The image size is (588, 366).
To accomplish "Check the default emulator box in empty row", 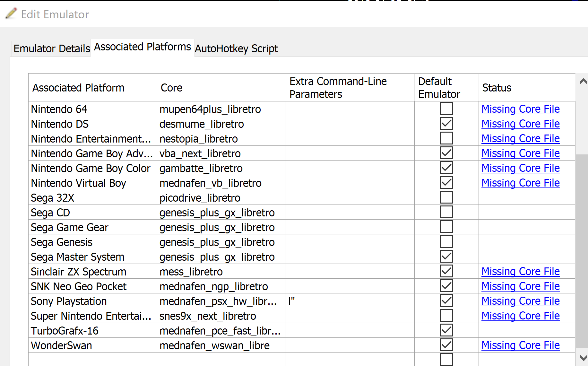I will (x=446, y=360).
